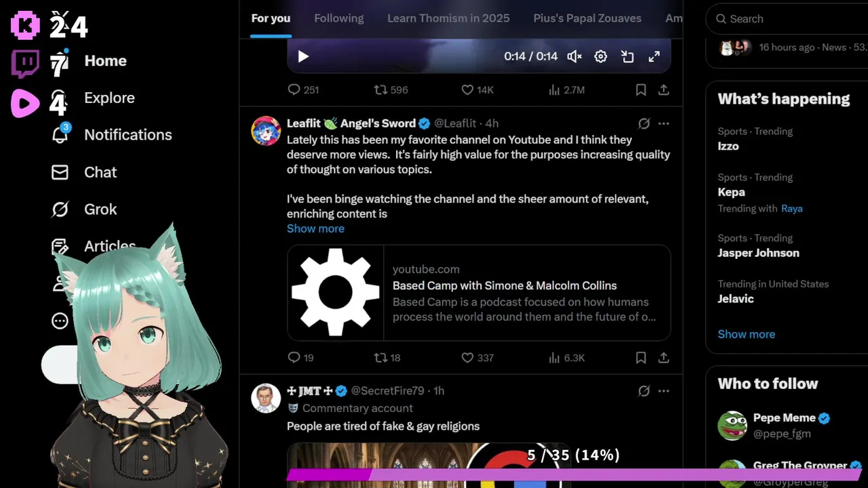This screenshot has width=868, height=488.
Task: Show more trending topics
Action: (x=746, y=334)
